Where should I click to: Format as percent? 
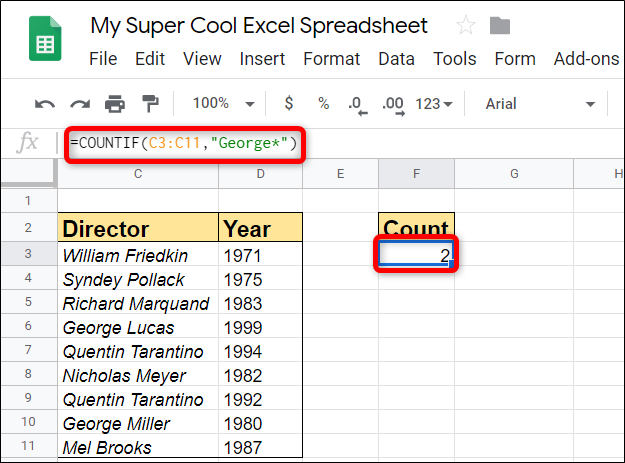pos(323,103)
